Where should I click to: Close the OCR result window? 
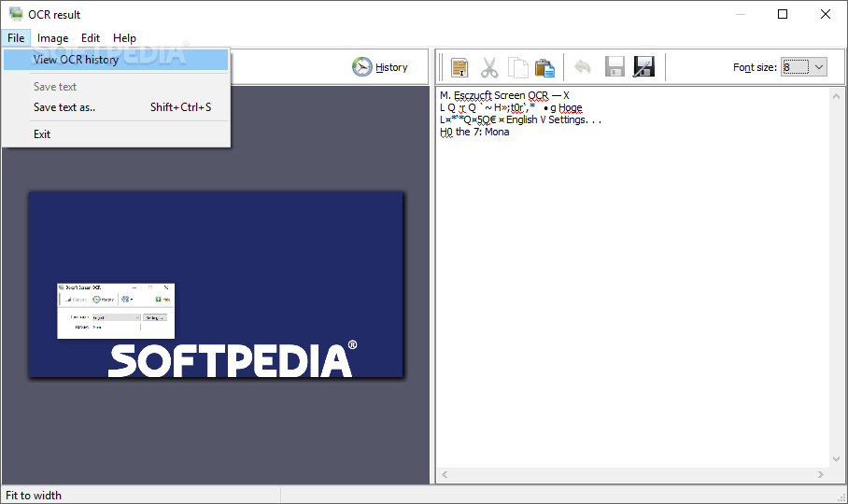(826, 14)
